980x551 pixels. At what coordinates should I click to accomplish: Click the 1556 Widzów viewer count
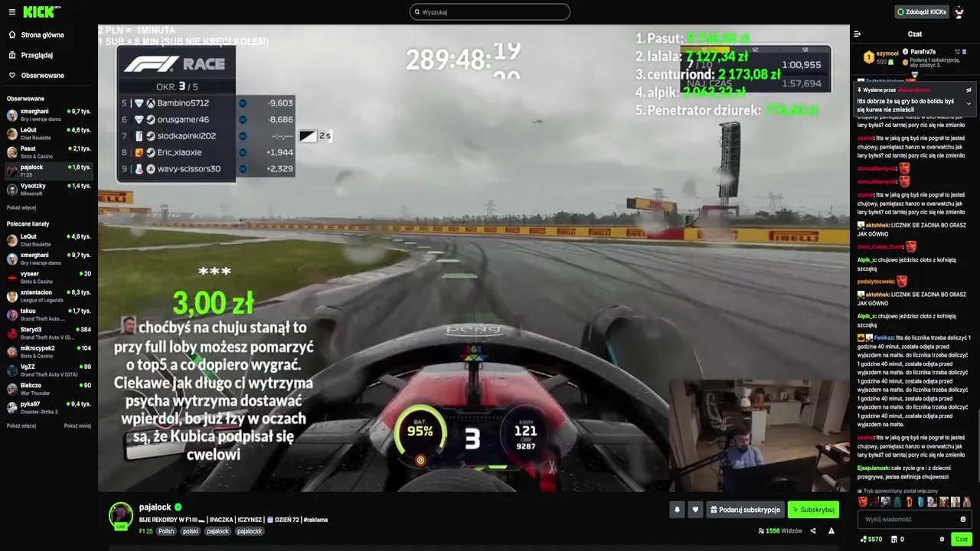coord(780,530)
